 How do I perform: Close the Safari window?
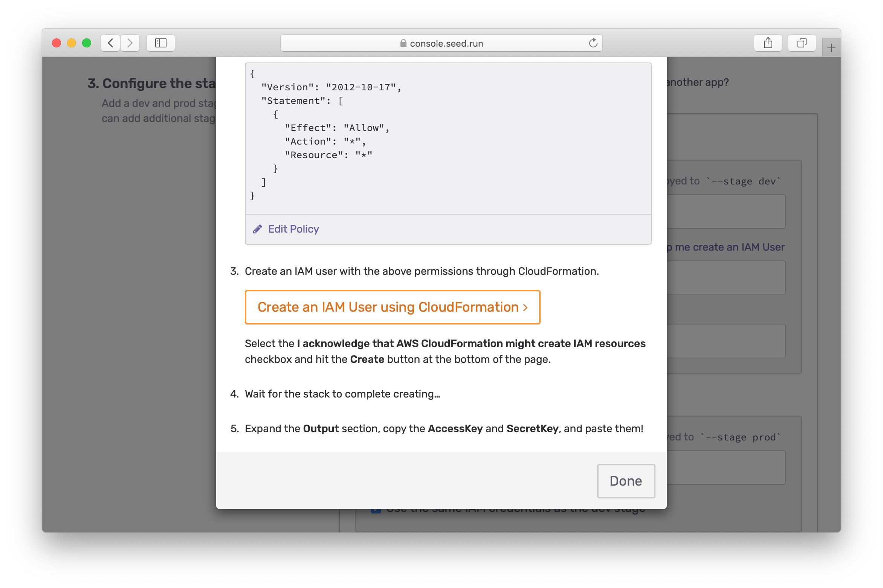click(57, 43)
